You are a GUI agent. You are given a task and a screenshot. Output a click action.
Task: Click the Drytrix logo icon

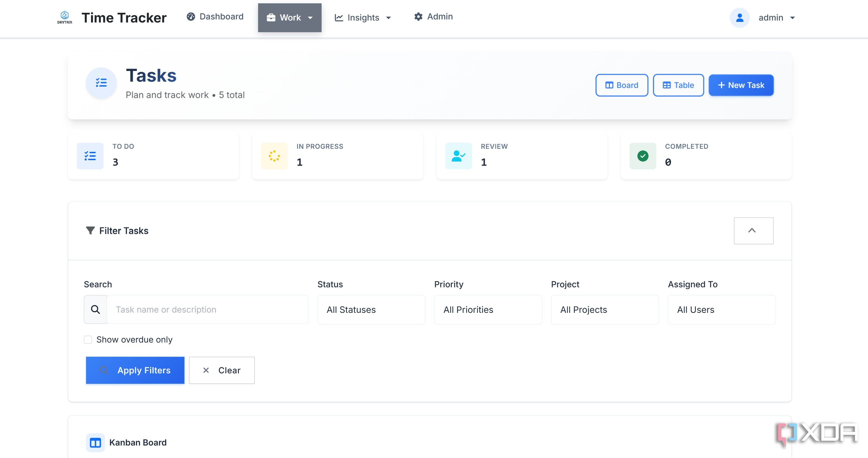coord(65,17)
